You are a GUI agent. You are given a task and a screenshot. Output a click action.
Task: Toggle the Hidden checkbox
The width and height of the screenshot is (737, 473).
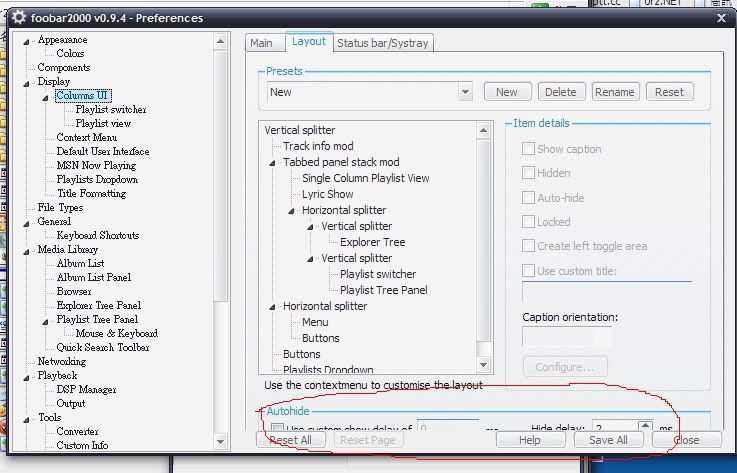point(528,173)
